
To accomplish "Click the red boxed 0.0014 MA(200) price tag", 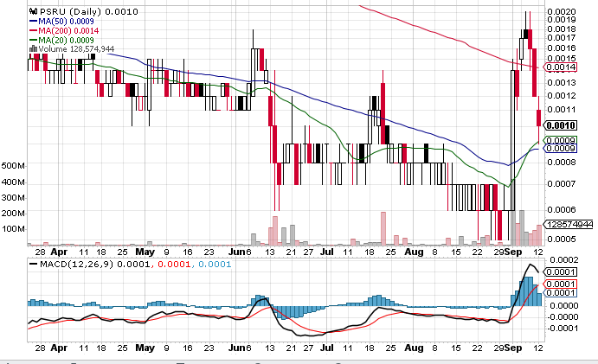I will [x=561, y=67].
